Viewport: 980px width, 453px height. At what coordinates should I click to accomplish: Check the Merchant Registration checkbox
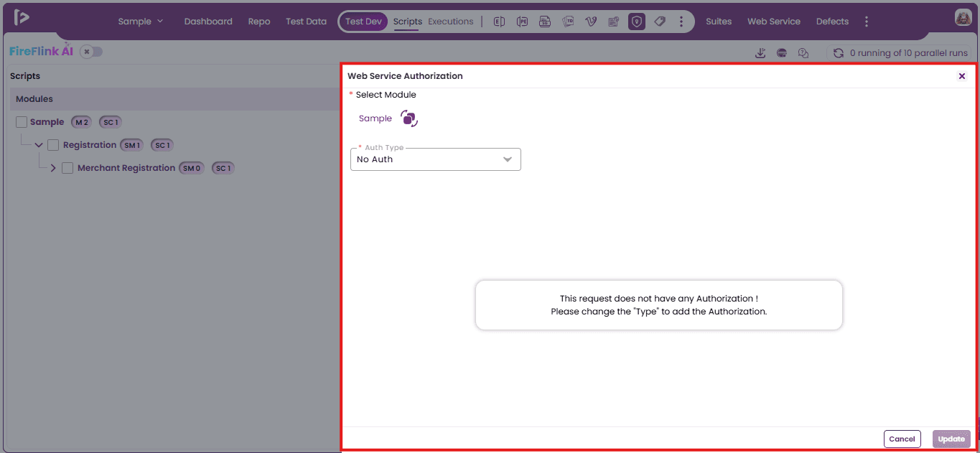(67, 168)
